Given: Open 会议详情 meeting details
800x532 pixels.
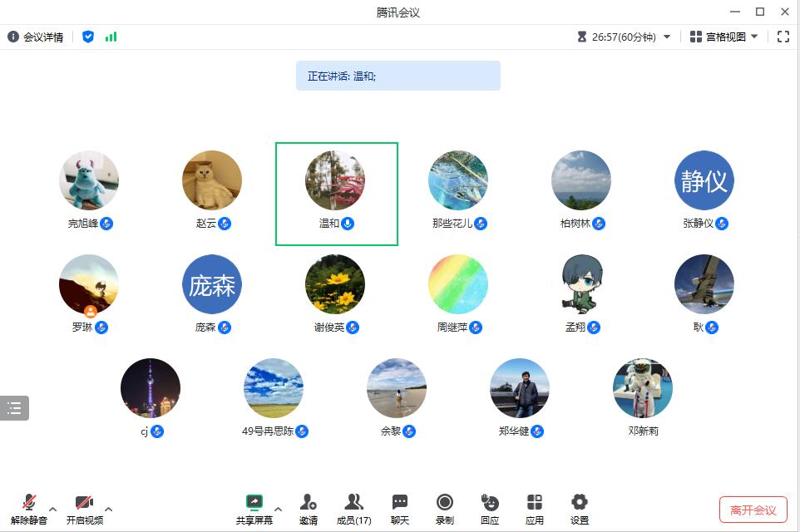Looking at the screenshot, I should 36,37.
